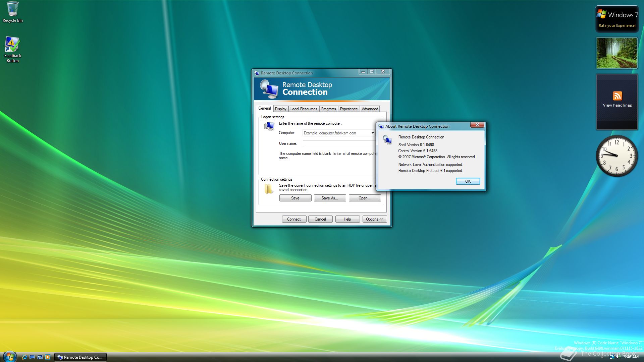Click the volume speaker tray icon
644x362 pixels.
click(618, 357)
